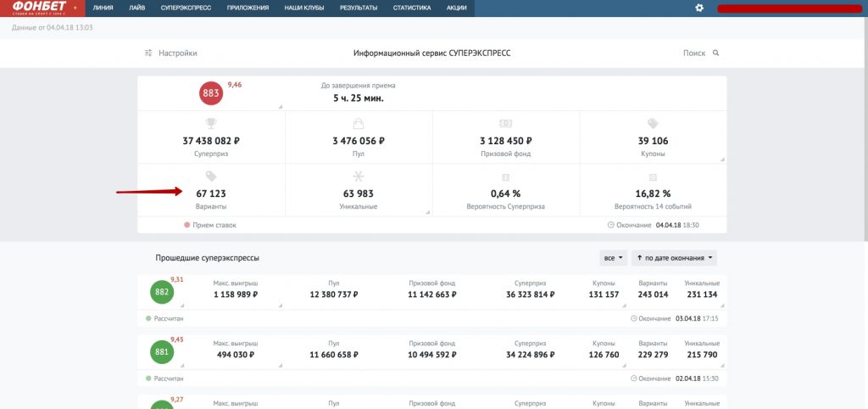Image resolution: width=868 pixels, height=409 pixels.
Task: Open the по дате окончания sort dropdown
Action: pos(674,258)
